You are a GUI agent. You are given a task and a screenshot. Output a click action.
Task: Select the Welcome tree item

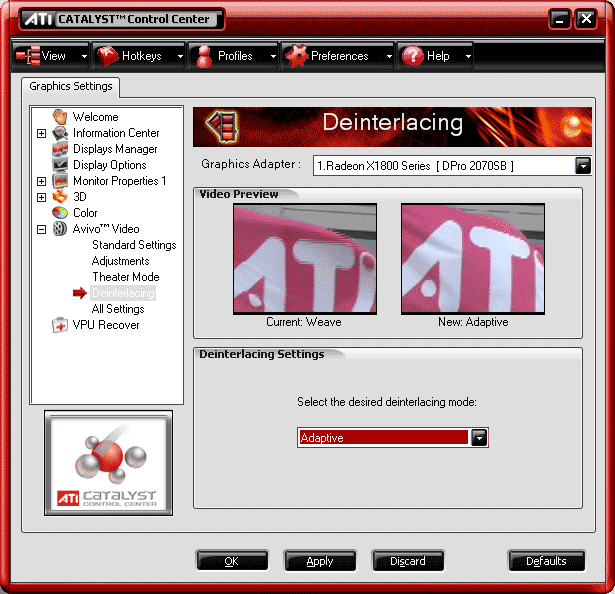click(95, 117)
